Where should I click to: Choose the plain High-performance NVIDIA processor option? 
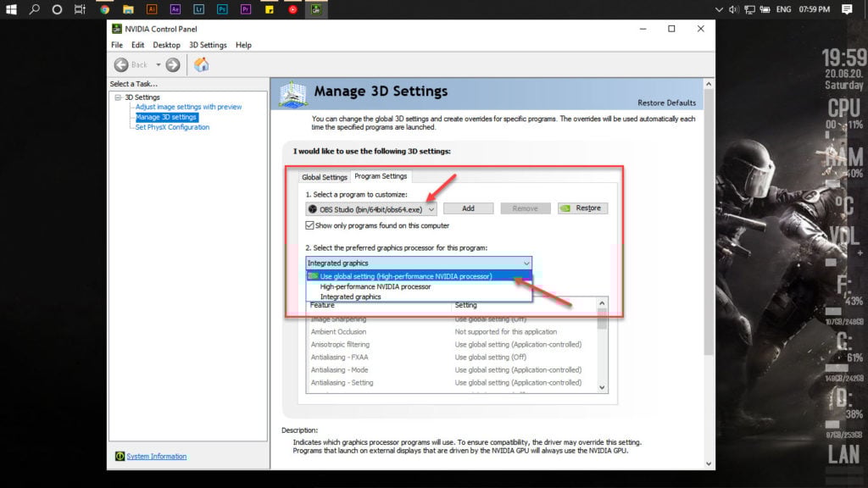[x=419, y=286]
